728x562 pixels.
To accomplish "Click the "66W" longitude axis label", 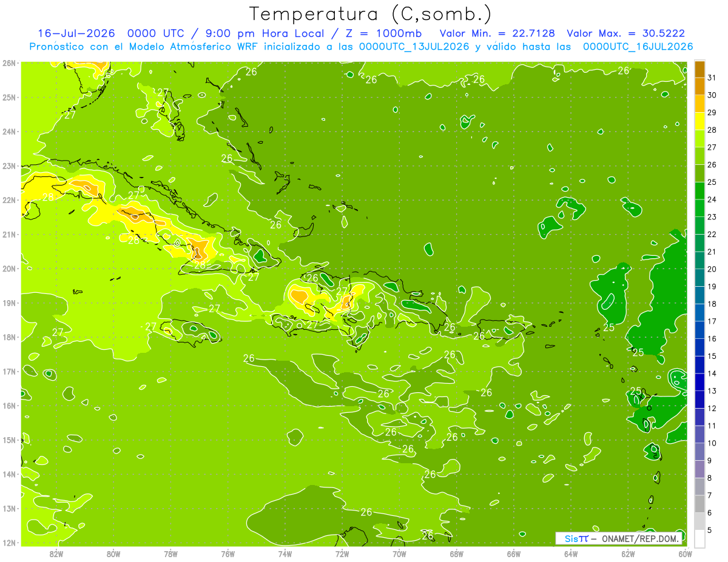I will 514,554.
